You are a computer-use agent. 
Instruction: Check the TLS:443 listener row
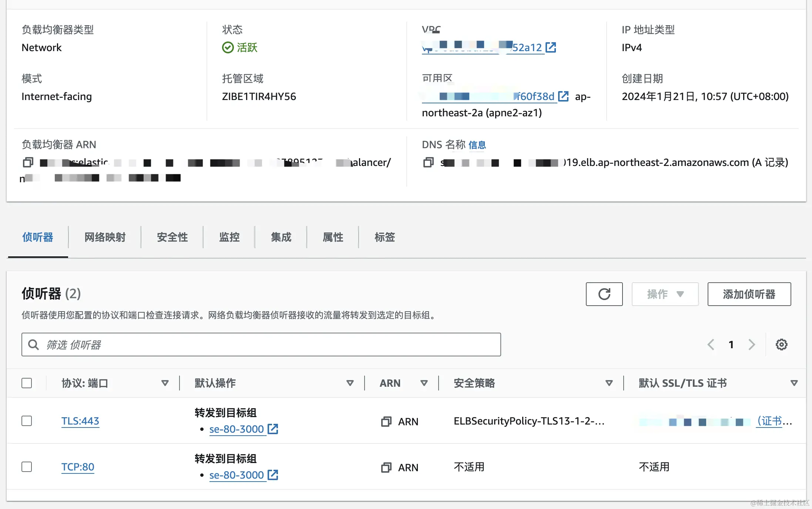click(27, 421)
